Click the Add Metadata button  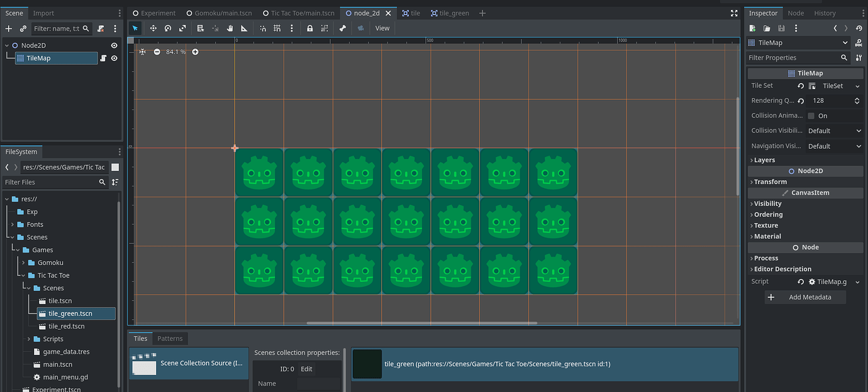pos(805,297)
